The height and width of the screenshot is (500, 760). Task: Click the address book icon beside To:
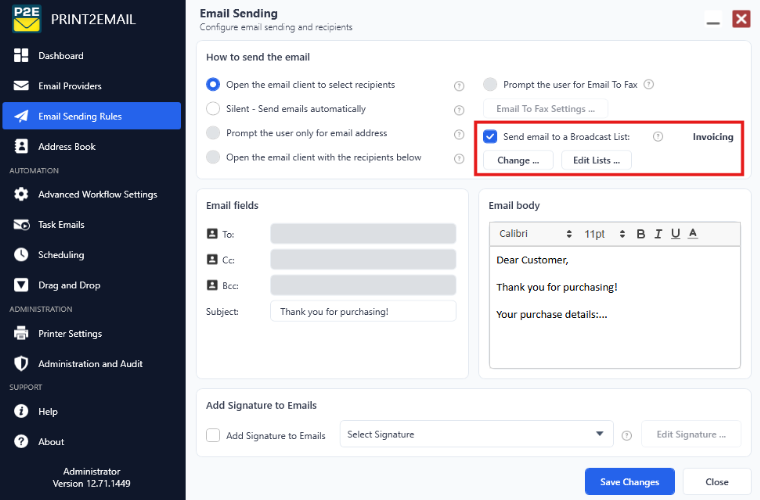coord(212,234)
